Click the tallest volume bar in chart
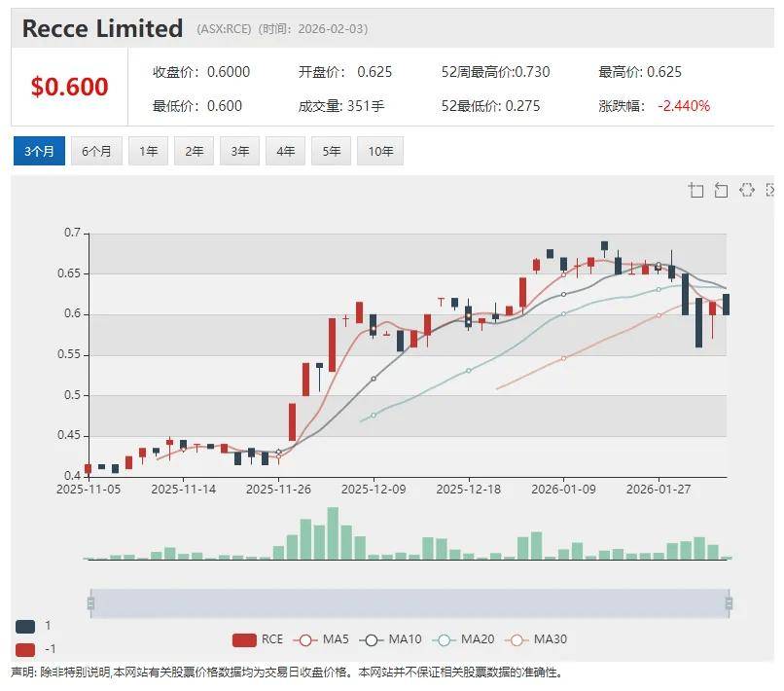 pyautogui.click(x=333, y=533)
